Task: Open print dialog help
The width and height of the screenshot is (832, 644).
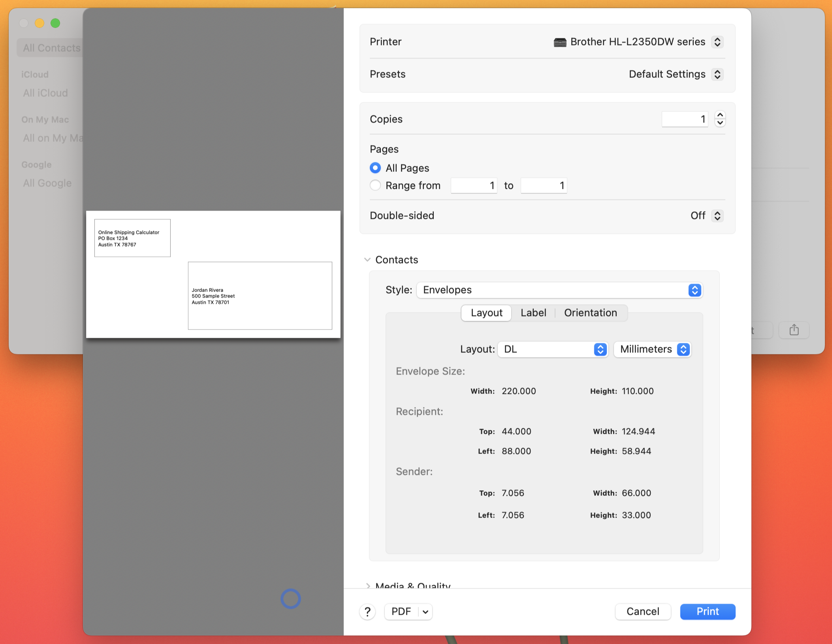Action: (x=367, y=612)
